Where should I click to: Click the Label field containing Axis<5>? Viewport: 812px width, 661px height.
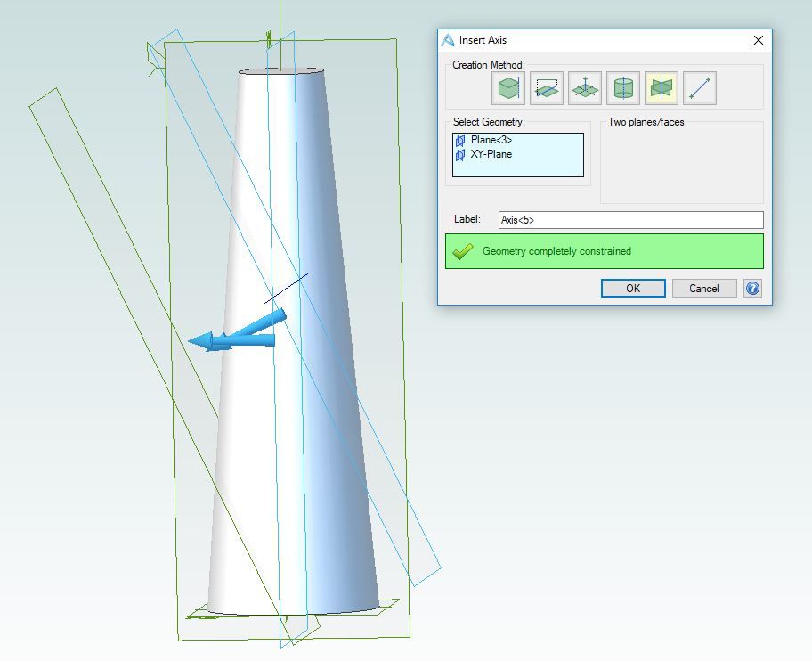point(630,220)
